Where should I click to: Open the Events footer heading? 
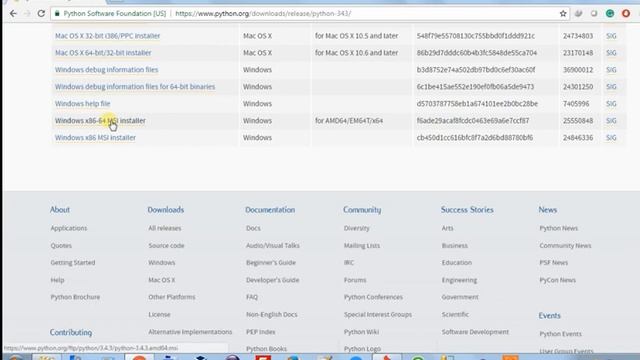coord(549,316)
